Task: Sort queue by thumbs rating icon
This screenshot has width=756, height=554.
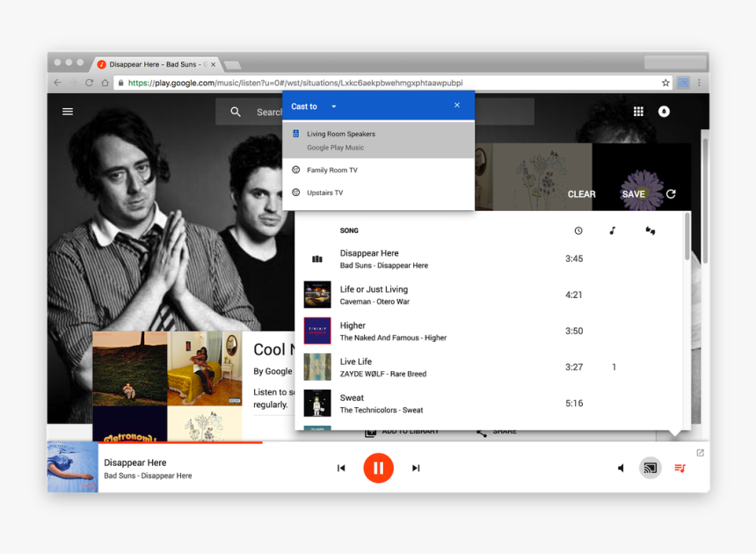Action: coord(651,231)
